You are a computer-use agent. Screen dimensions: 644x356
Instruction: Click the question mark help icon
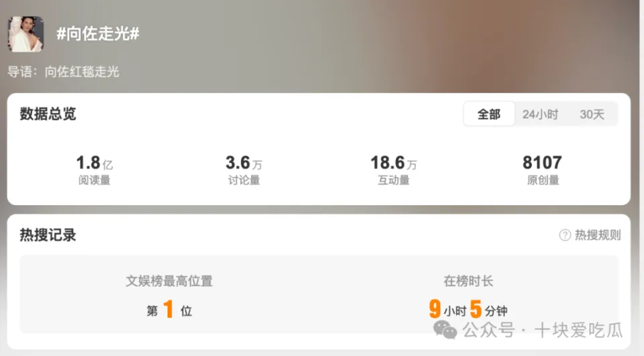565,235
